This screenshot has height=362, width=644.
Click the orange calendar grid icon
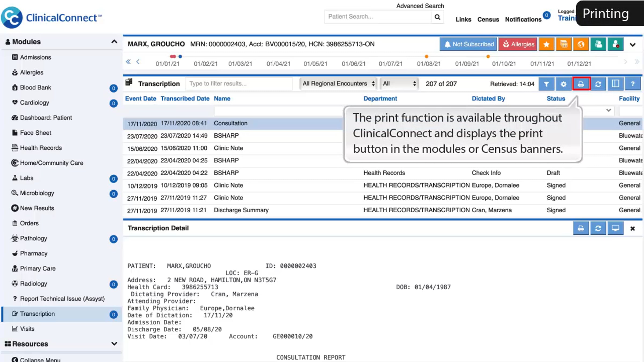pyautogui.click(x=564, y=44)
